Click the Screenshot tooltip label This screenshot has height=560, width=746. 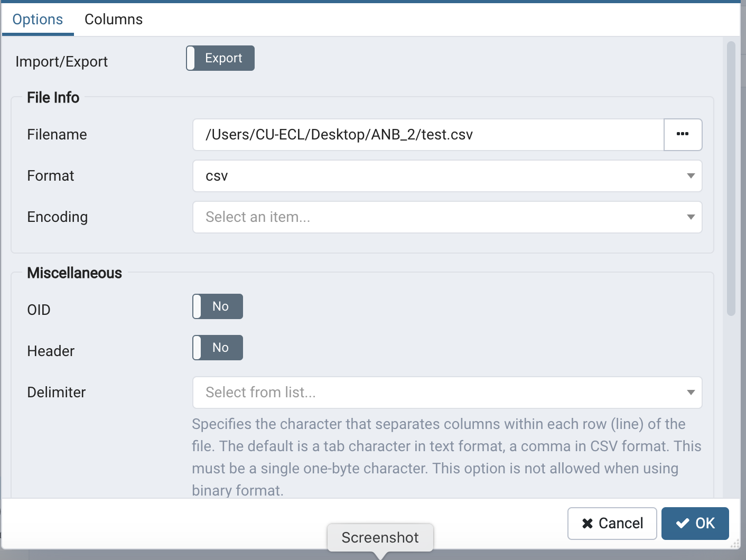[380, 537]
